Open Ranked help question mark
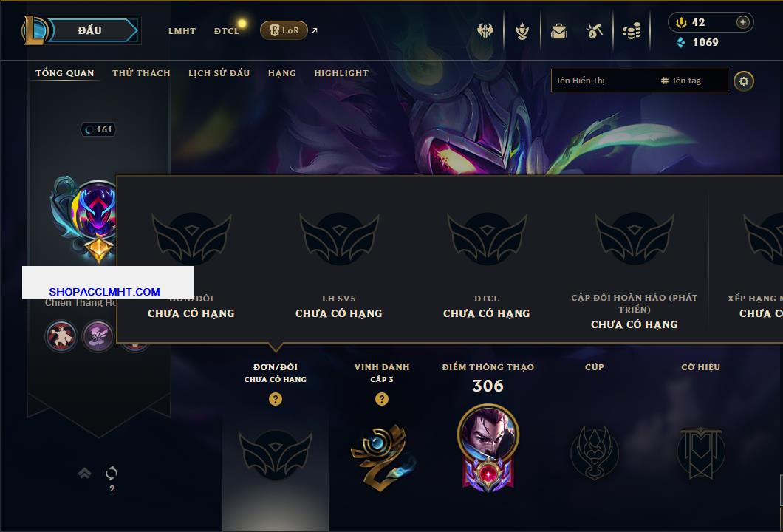The height and width of the screenshot is (532, 783). (x=275, y=398)
